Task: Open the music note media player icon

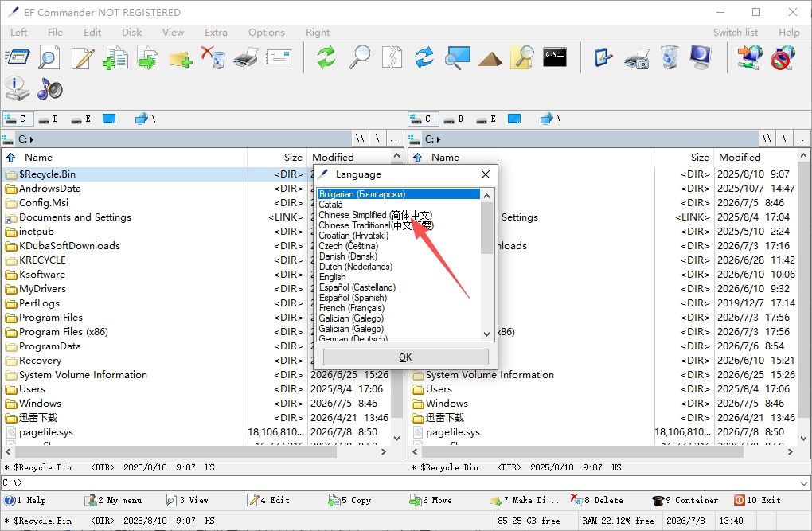Action: (x=49, y=89)
